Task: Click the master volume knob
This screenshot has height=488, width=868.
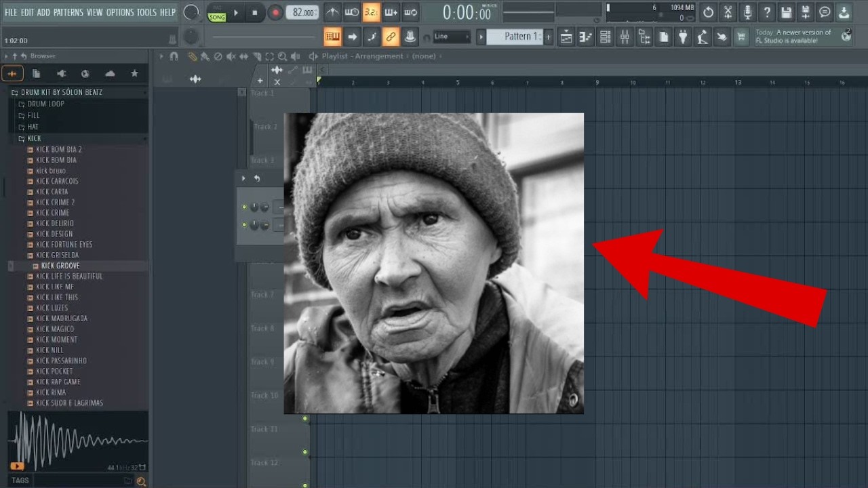Action: [x=191, y=12]
